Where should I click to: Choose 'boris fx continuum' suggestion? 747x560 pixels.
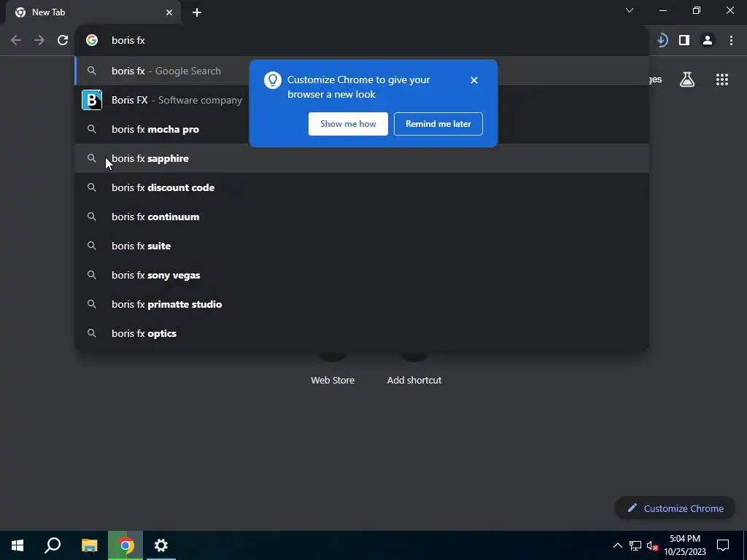[x=362, y=217]
